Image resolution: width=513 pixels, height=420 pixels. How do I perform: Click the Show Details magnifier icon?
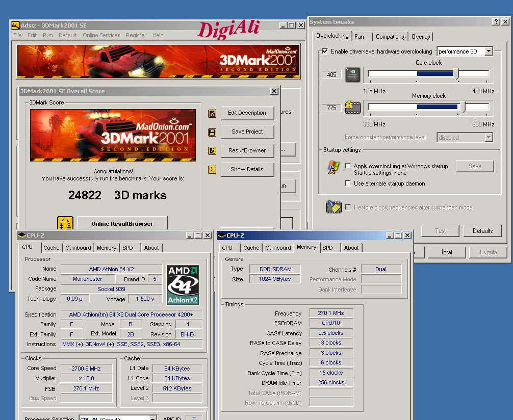(212, 169)
